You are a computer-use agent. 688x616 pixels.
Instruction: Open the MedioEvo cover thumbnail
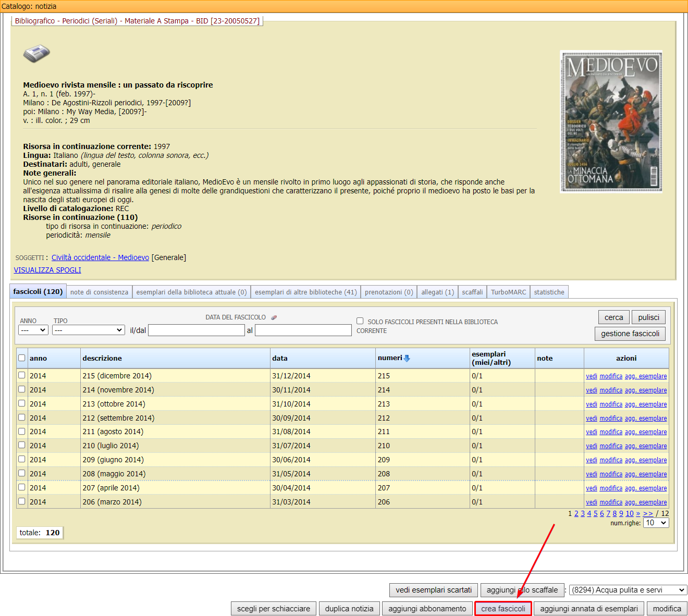click(610, 121)
